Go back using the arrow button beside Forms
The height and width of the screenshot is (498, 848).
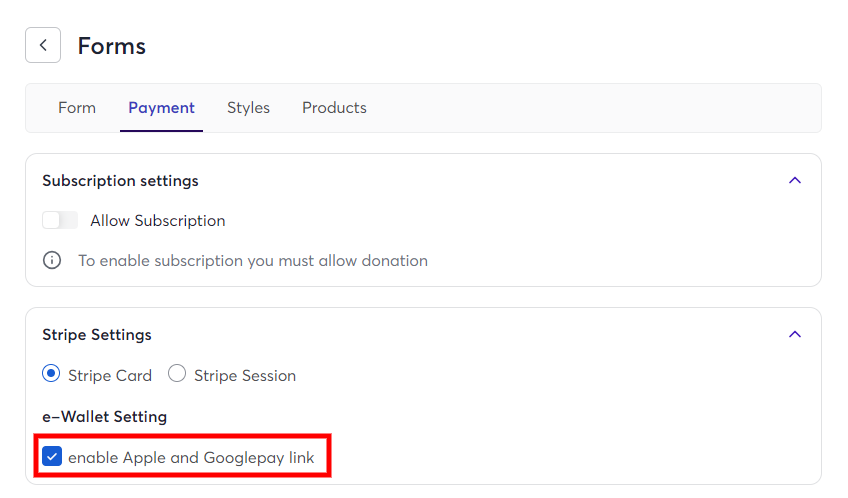(x=43, y=45)
